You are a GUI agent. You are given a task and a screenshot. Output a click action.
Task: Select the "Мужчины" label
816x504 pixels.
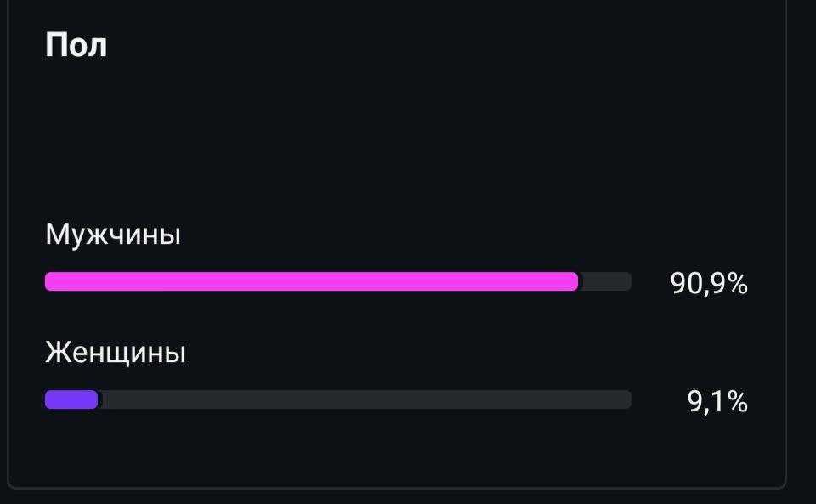113,235
